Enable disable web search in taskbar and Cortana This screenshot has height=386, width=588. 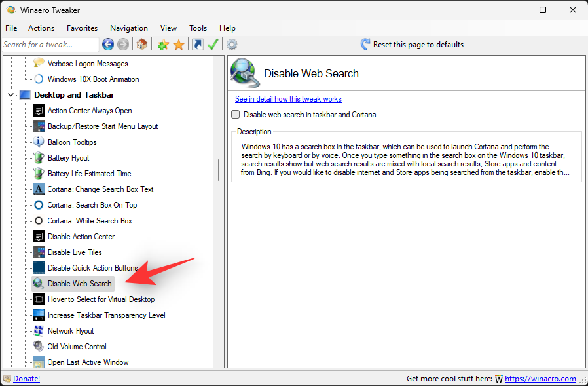pyautogui.click(x=235, y=114)
